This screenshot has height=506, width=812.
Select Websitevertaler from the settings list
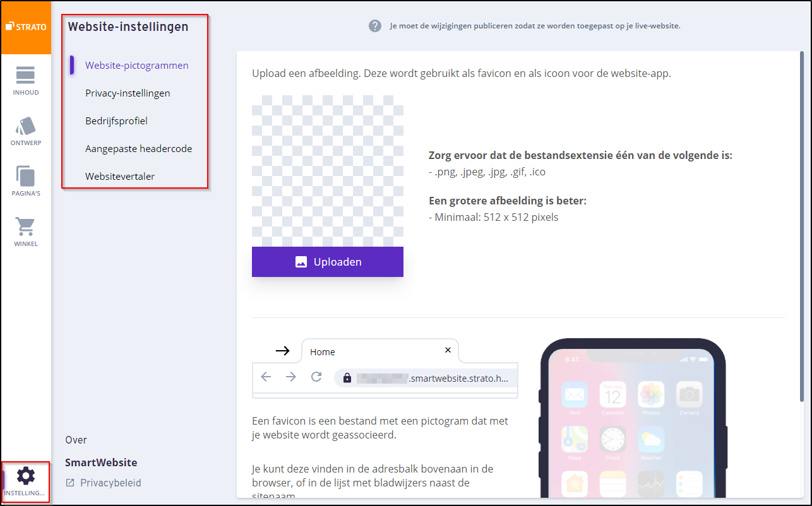click(x=120, y=177)
